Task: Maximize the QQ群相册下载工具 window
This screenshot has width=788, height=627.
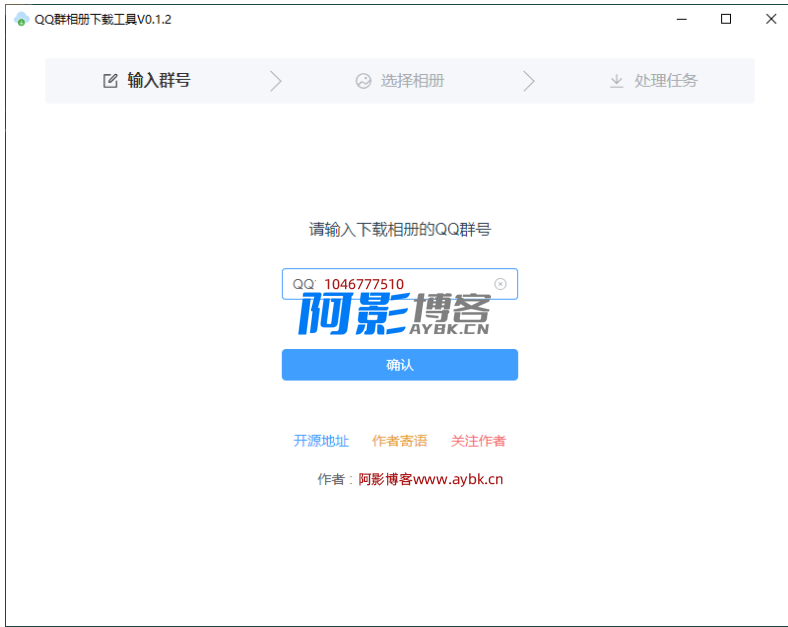Action: point(726,20)
